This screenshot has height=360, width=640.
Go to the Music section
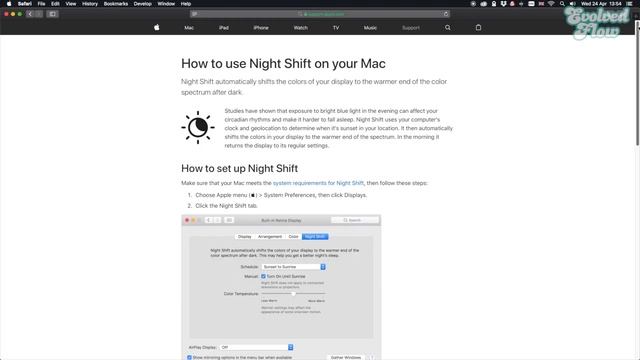pyautogui.click(x=370, y=28)
